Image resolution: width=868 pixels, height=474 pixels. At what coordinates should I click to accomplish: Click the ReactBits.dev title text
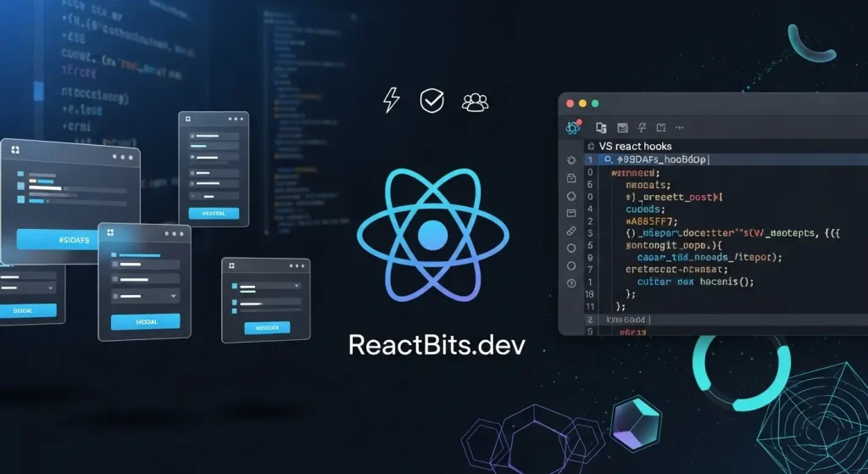coord(437,345)
